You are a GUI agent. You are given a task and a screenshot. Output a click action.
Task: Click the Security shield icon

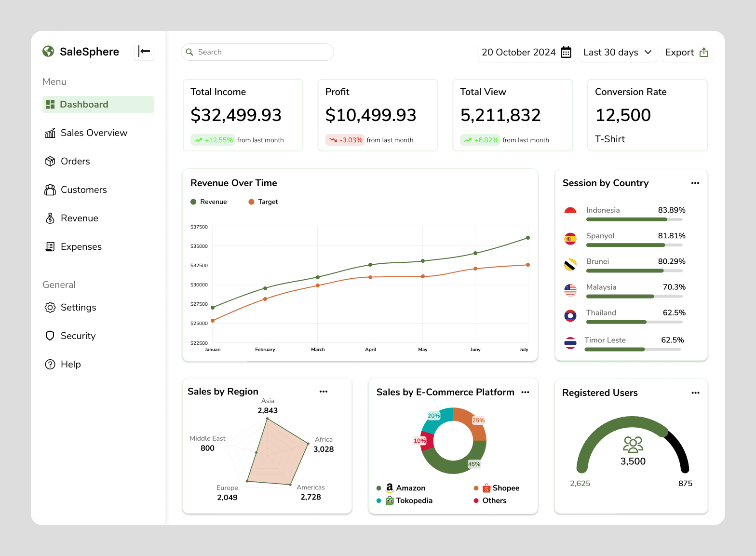pyautogui.click(x=50, y=336)
